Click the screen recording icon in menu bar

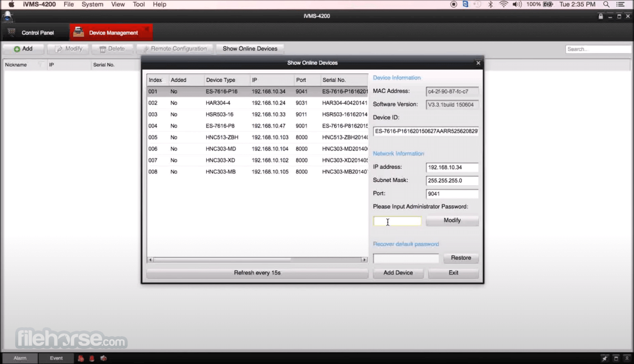454,4
